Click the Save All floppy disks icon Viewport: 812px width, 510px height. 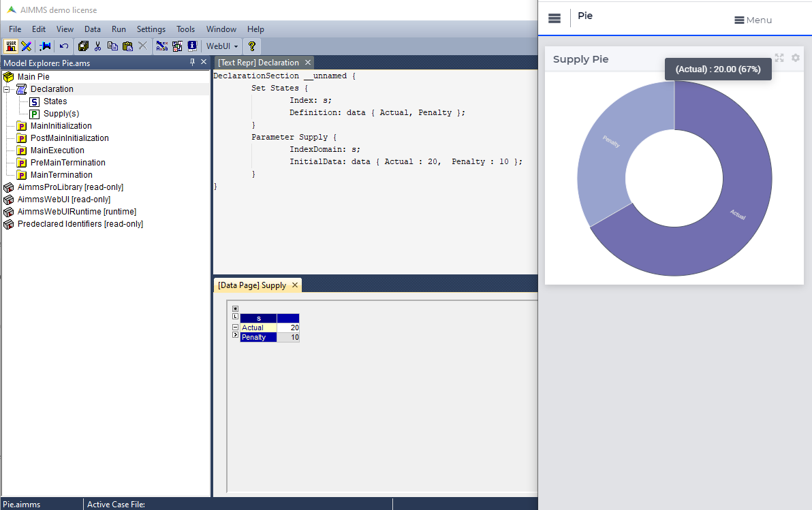coord(83,46)
